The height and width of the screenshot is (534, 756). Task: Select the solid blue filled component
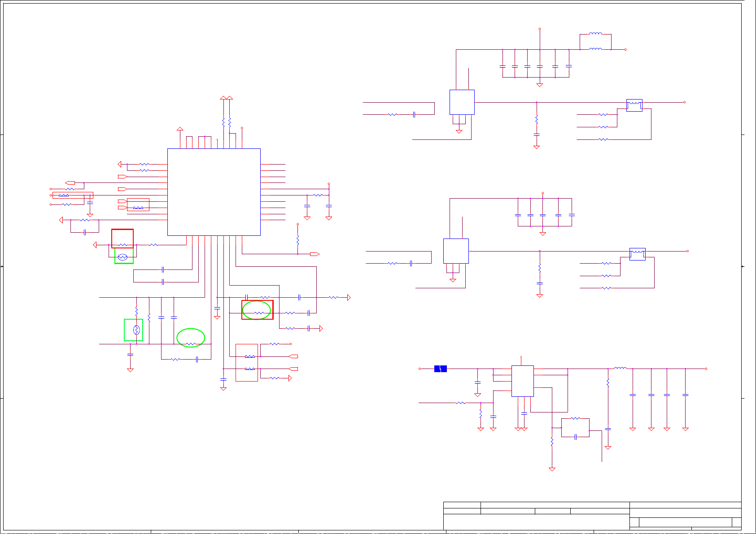click(x=441, y=369)
